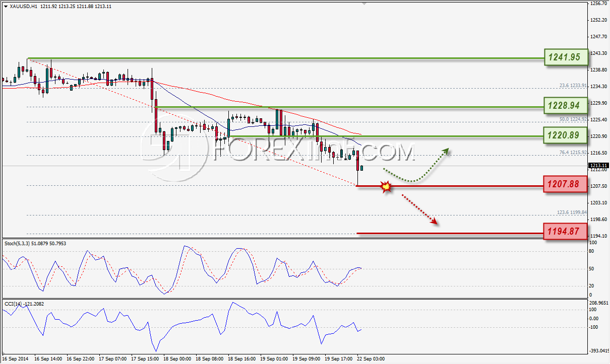Click the 19 Sep 01:00 time label
The image size is (610, 364).
coord(274,359)
